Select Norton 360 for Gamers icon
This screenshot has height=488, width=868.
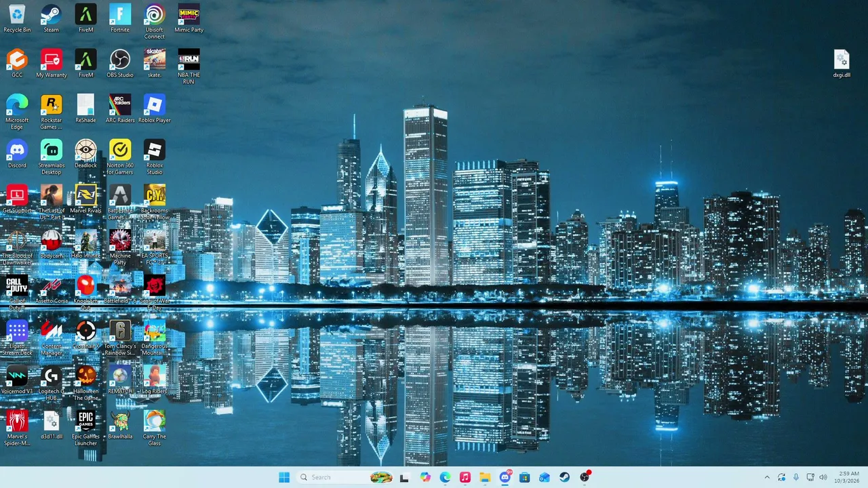[x=120, y=157]
